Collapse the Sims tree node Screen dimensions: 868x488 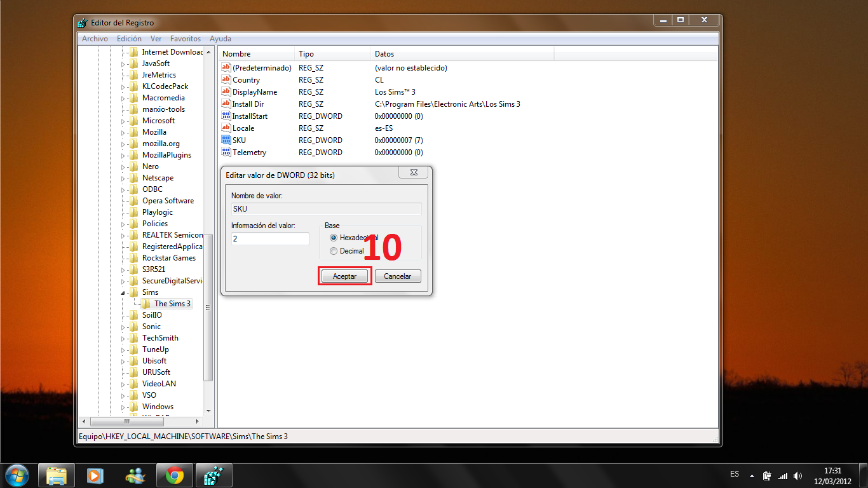pyautogui.click(x=123, y=292)
